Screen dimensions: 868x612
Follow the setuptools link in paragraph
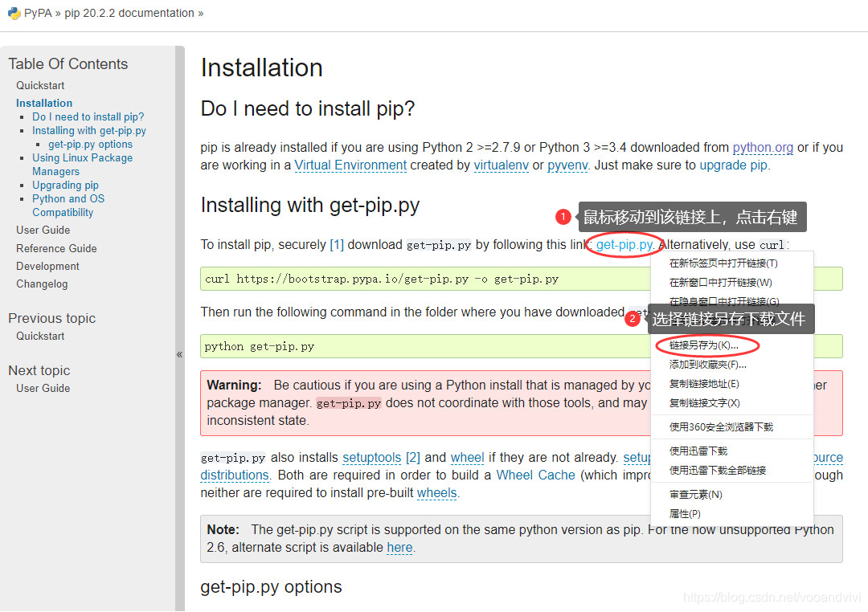coord(371,458)
